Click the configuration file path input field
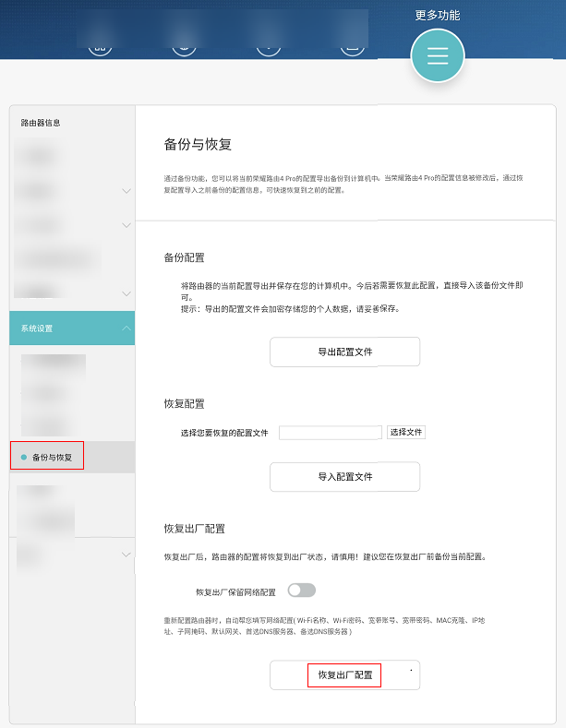 [330, 432]
